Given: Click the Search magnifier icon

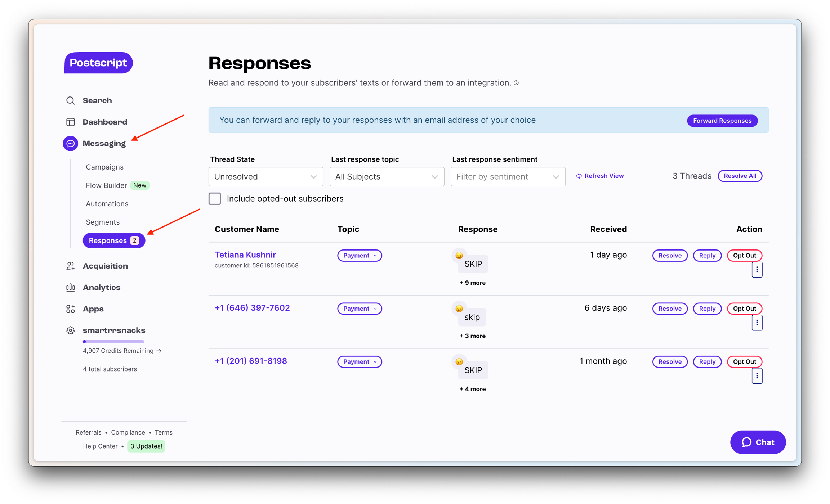Looking at the screenshot, I should 70,100.
